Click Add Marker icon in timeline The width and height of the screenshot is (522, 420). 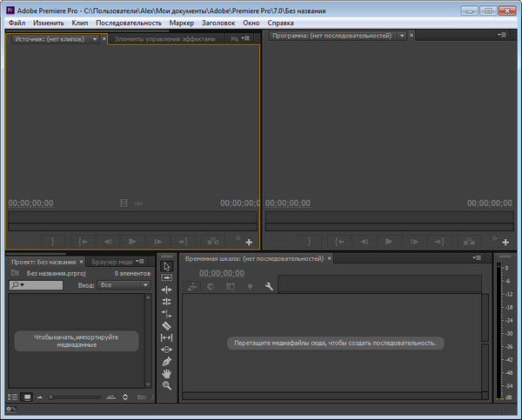point(250,287)
